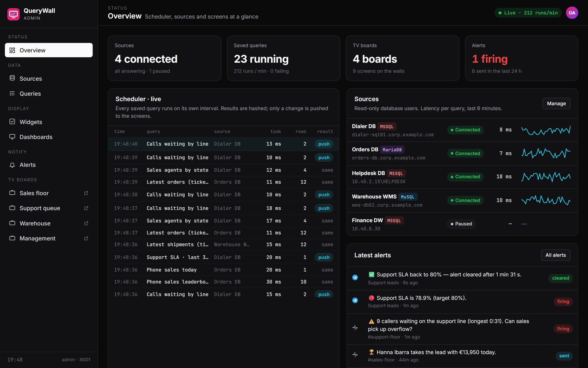
Task: Open the Saved queries 23 running card
Action: (283, 58)
